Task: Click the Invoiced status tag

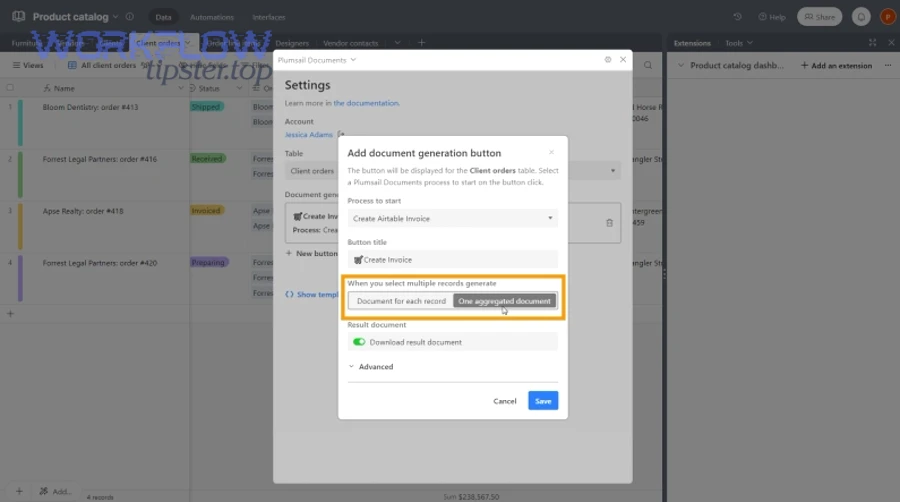Action: click(207, 211)
